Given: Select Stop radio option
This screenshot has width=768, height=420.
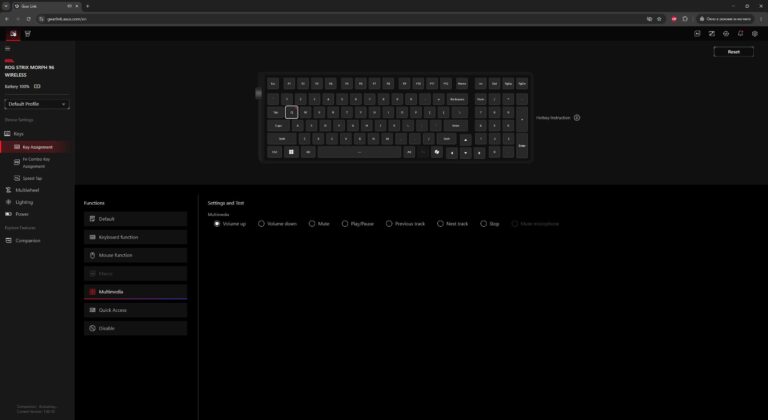Looking at the screenshot, I should [x=483, y=223].
